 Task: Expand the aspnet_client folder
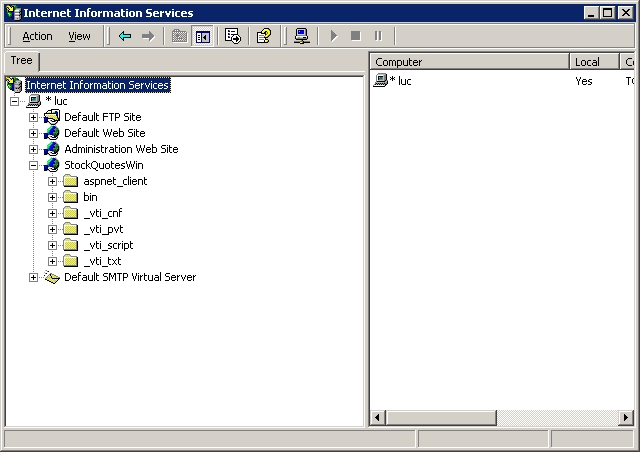point(52,181)
